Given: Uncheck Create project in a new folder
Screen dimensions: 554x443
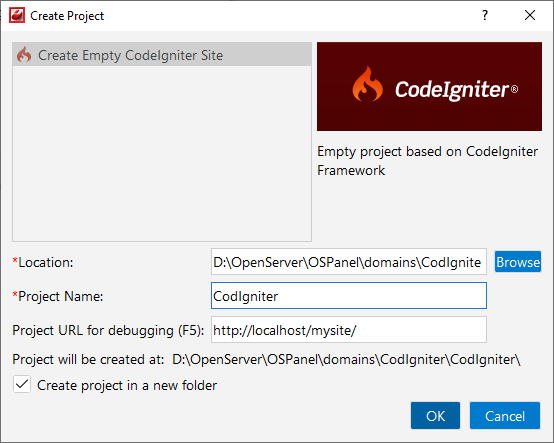Looking at the screenshot, I should point(22,384).
